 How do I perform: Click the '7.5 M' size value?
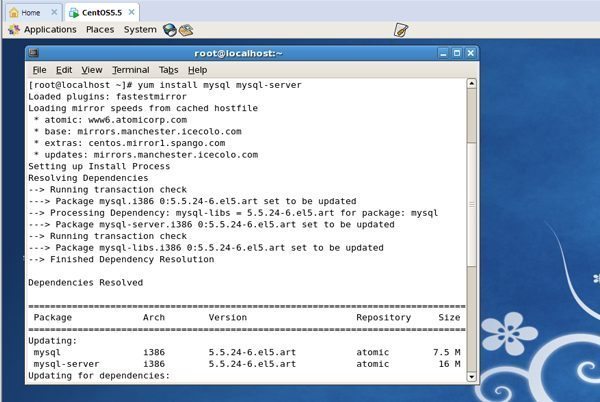[447, 352]
